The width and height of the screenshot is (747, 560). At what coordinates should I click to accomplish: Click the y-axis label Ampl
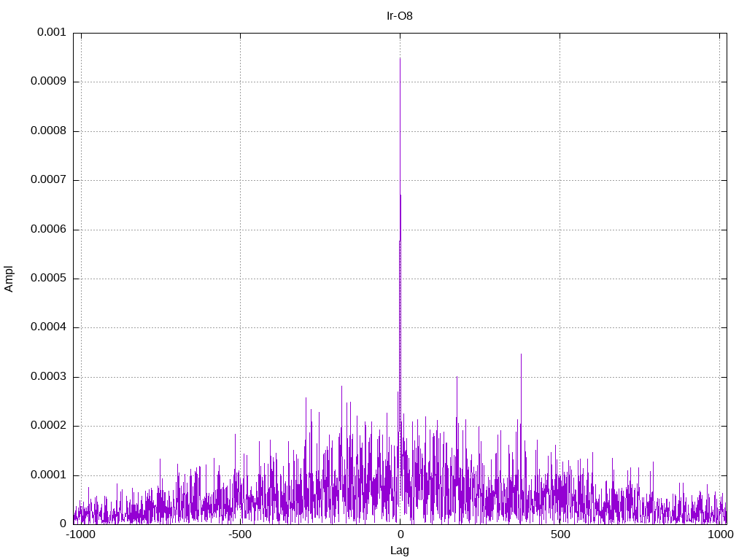(x=9, y=279)
